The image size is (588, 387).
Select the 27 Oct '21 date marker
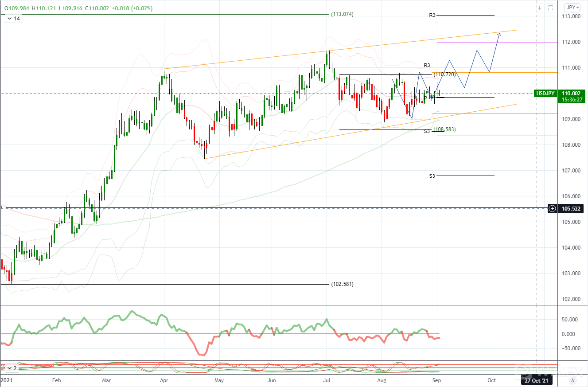537,380
